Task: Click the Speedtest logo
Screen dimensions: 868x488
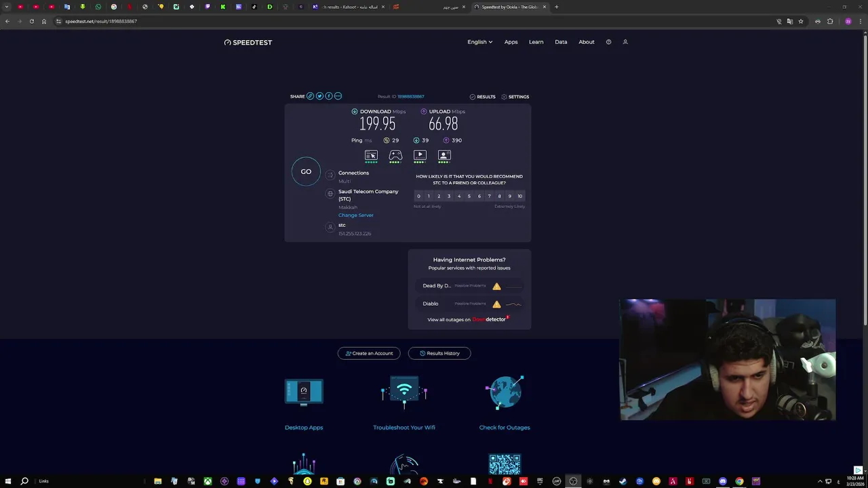Action: (x=248, y=42)
